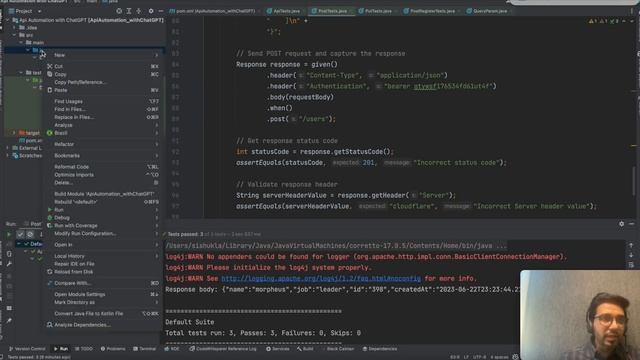640x360 pixels.
Task: Open the logging.apache.org log4j link
Action: click(321, 278)
